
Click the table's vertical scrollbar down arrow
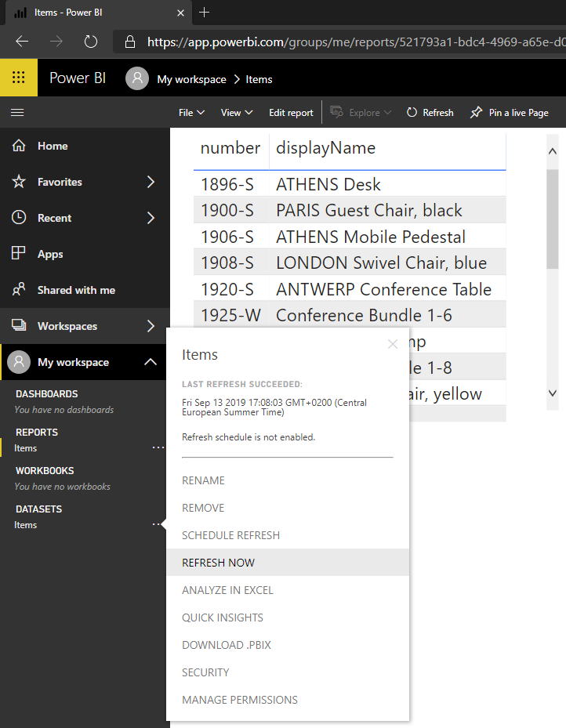pos(552,393)
